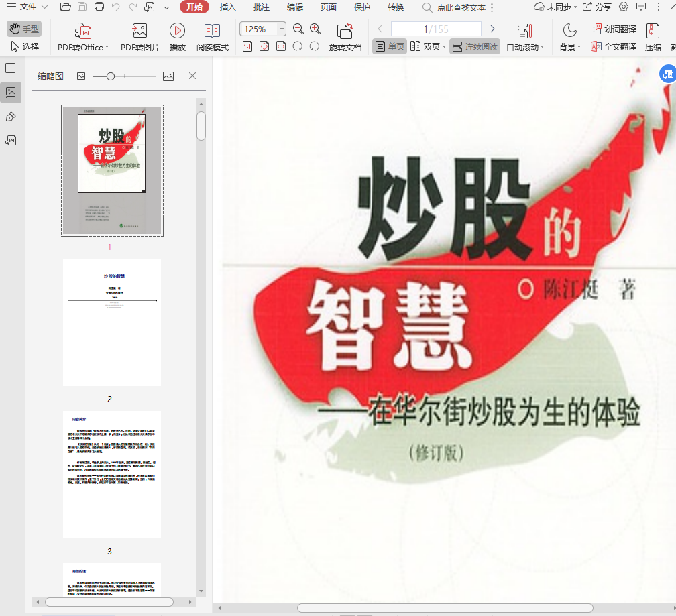Click the page number input field
Viewport: 676px width, 616px height.
point(436,29)
